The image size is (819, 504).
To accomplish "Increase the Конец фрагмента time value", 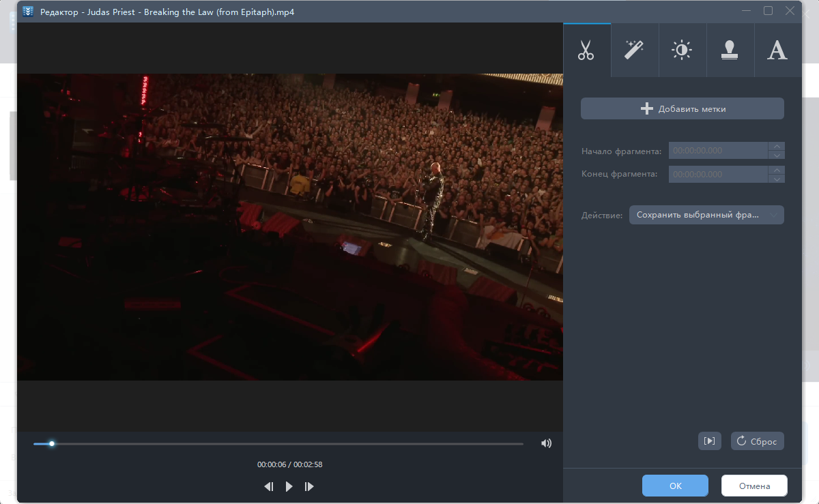I will (x=776, y=169).
